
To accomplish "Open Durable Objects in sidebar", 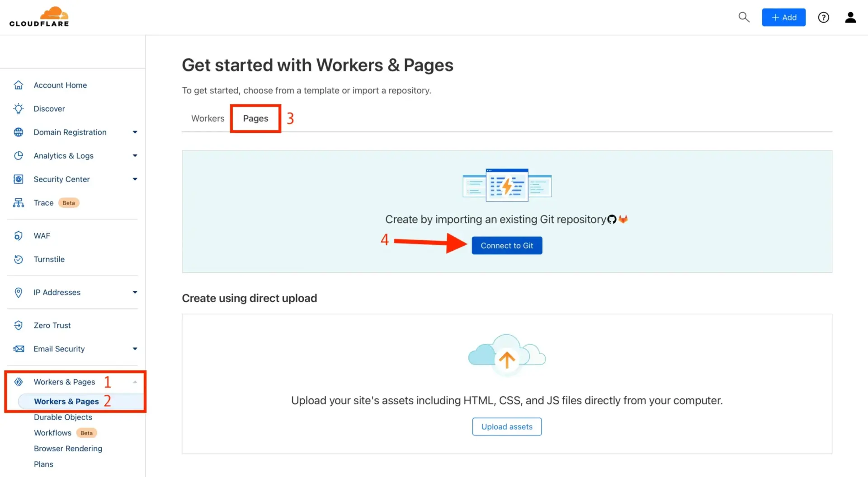I will point(63,417).
